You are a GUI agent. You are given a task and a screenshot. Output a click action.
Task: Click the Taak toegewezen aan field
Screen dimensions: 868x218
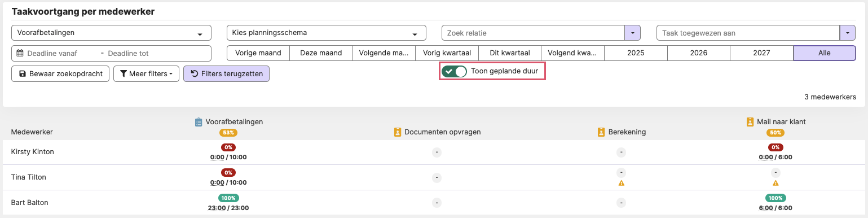click(x=748, y=33)
